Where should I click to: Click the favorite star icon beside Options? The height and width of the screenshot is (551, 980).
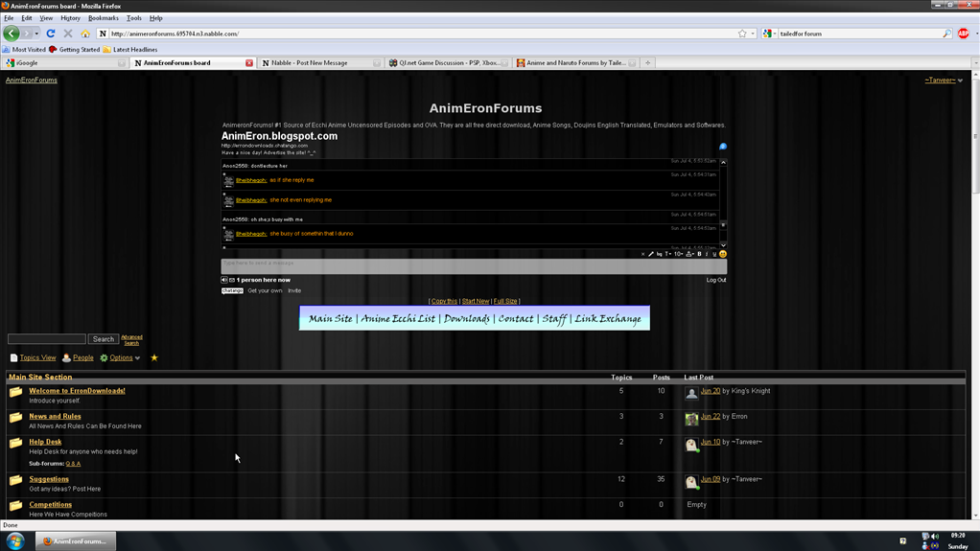tap(154, 358)
